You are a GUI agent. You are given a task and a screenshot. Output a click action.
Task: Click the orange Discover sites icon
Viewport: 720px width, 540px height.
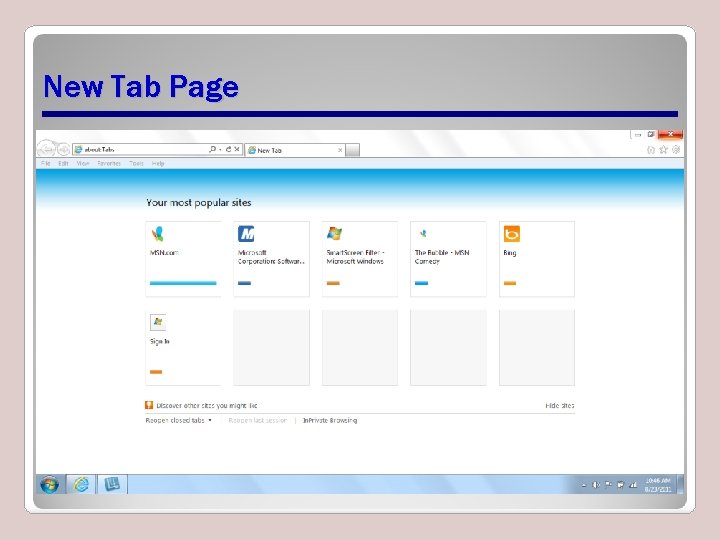click(x=149, y=405)
